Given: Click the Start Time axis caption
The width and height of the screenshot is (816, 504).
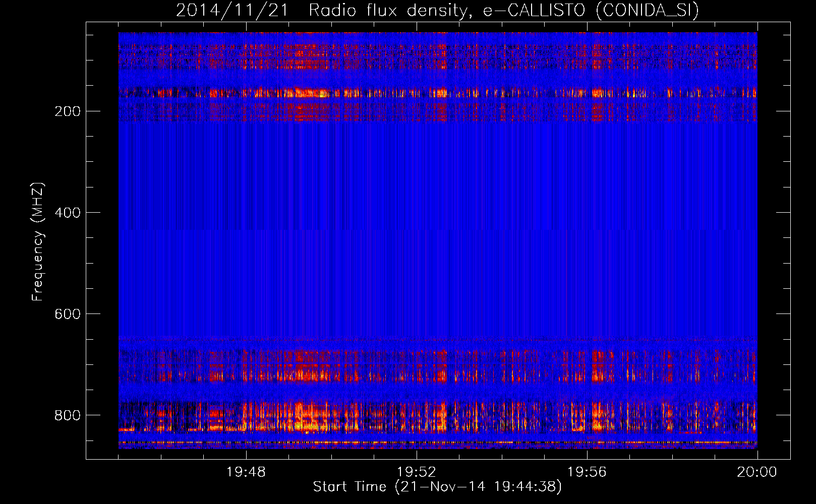Looking at the screenshot, I should [437, 487].
